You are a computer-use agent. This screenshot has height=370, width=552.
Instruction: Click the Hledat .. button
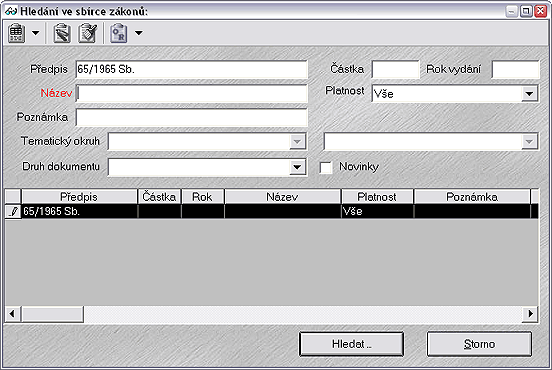(x=351, y=344)
